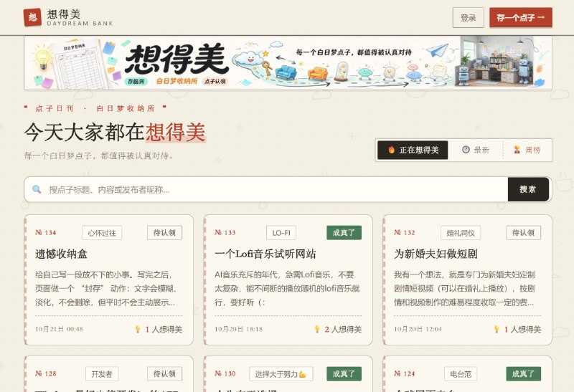Click lightbulb icon on 遗憾收纳盒 card
Screen dimensions: 574x392
138,329
